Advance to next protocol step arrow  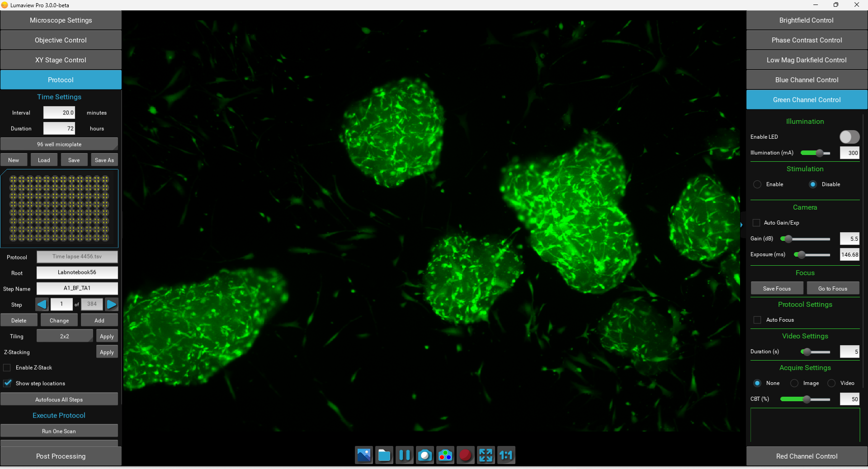pos(112,304)
